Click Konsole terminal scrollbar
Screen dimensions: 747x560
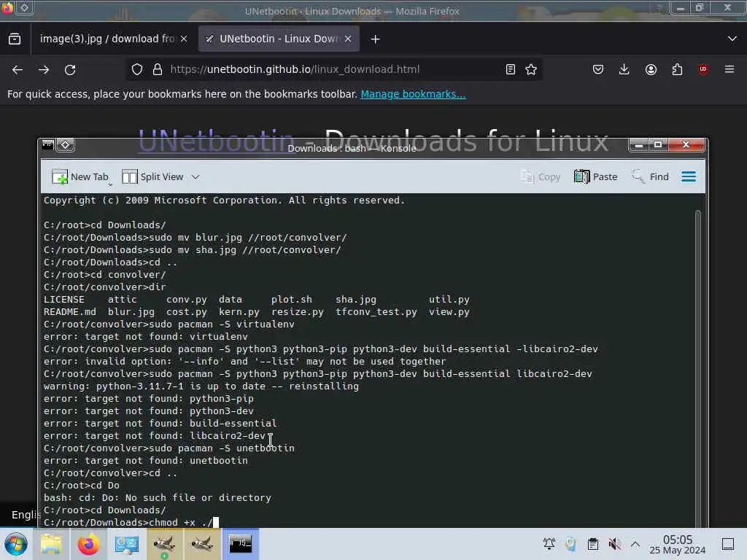(698, 367)
